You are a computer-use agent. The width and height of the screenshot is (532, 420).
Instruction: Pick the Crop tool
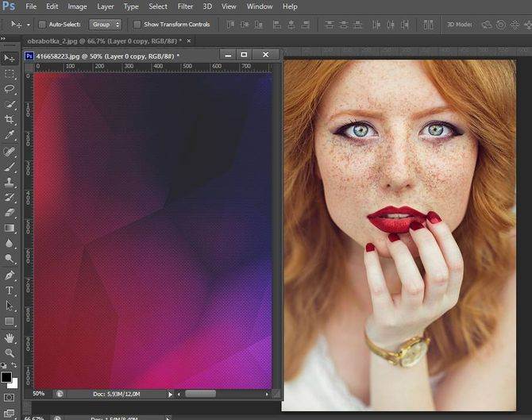click(10, 119)
